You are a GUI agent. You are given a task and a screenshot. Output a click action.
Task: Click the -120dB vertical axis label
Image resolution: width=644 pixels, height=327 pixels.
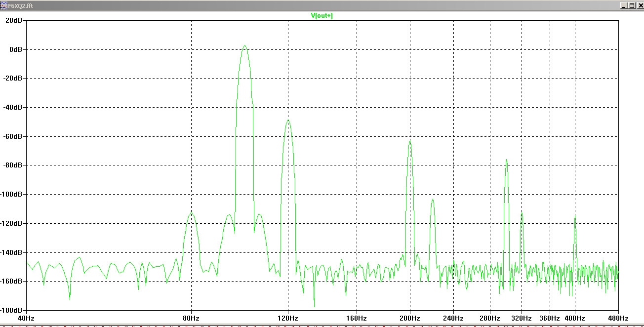click(11, 223)
